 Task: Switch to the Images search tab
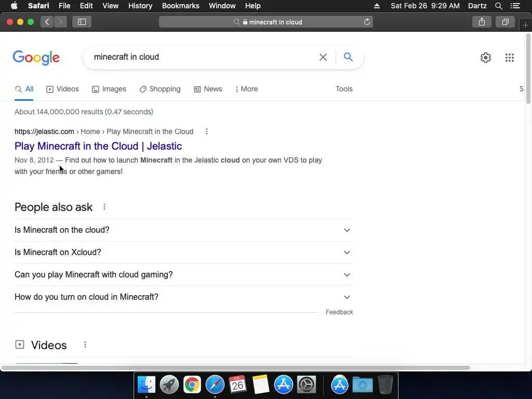tap(109, 89)
